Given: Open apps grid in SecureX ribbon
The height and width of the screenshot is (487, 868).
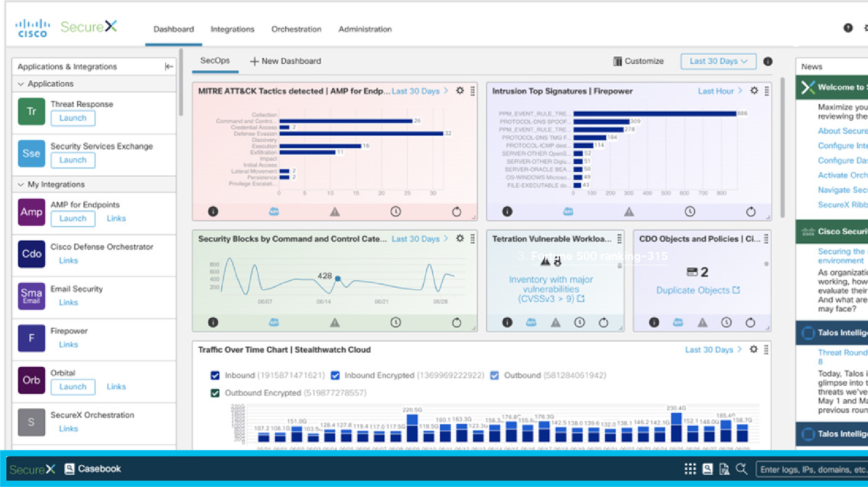Looking at the screenshot, I should click(690, 469).
